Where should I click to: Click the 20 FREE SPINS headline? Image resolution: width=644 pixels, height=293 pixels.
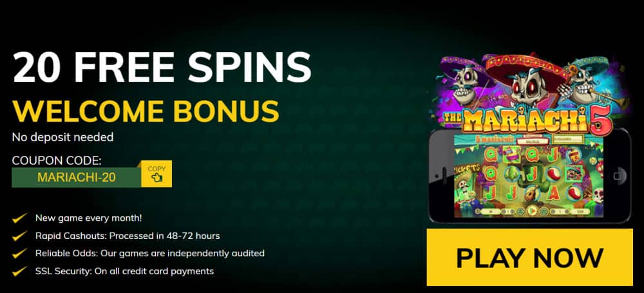click(162, 68)
